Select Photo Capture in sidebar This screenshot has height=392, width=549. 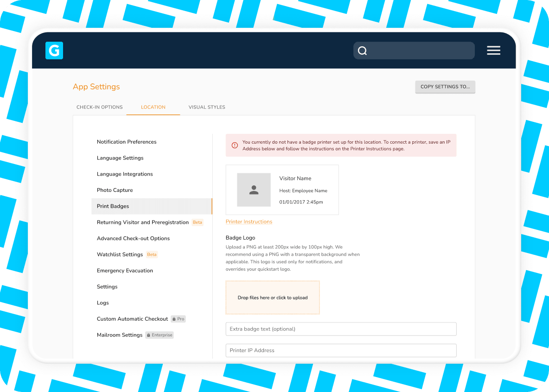[115, 190]
